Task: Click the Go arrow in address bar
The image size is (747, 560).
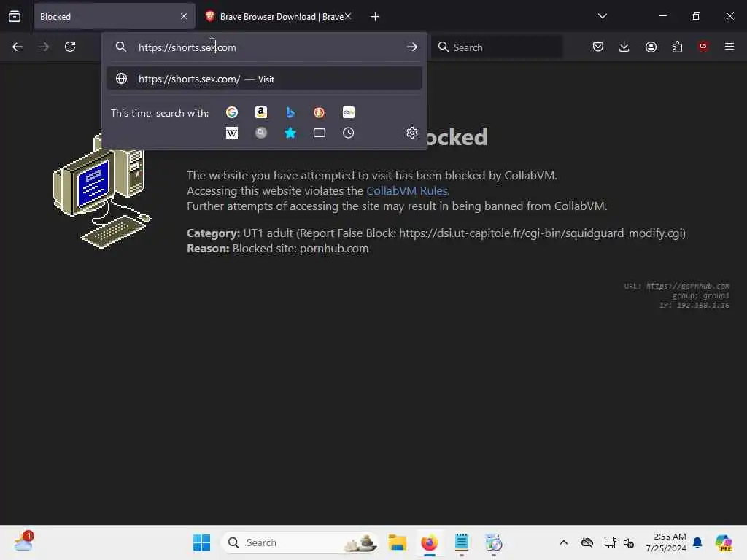Action: click(412, 47)
